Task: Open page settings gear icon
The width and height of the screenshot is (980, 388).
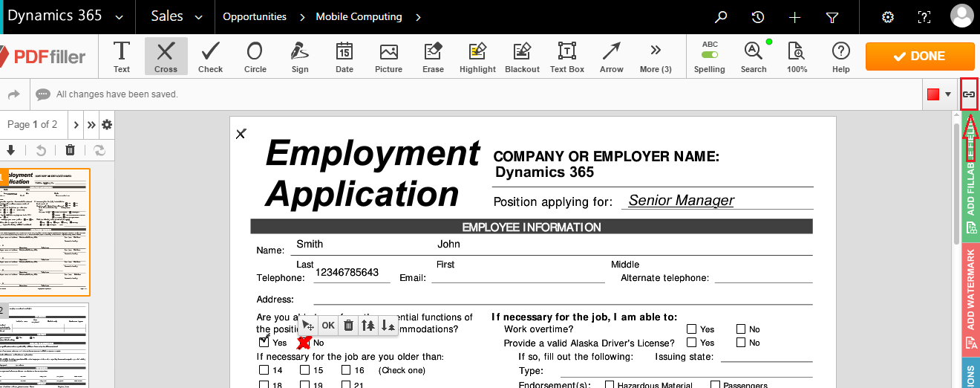Action: 107,124
